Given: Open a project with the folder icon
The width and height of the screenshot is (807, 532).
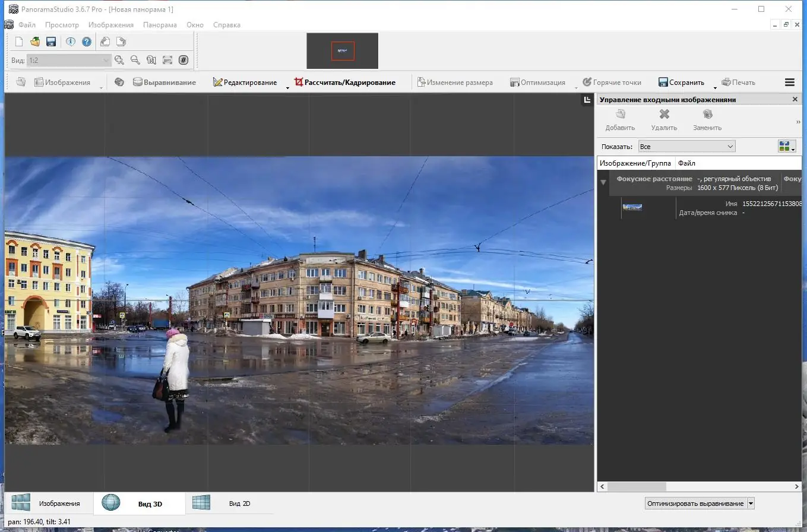Looking at the screenshot, I should coord(35,42).
